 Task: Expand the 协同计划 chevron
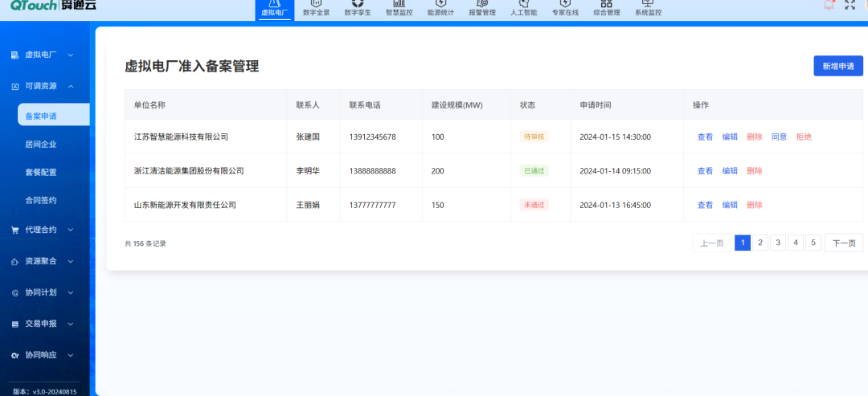(70, 292)
